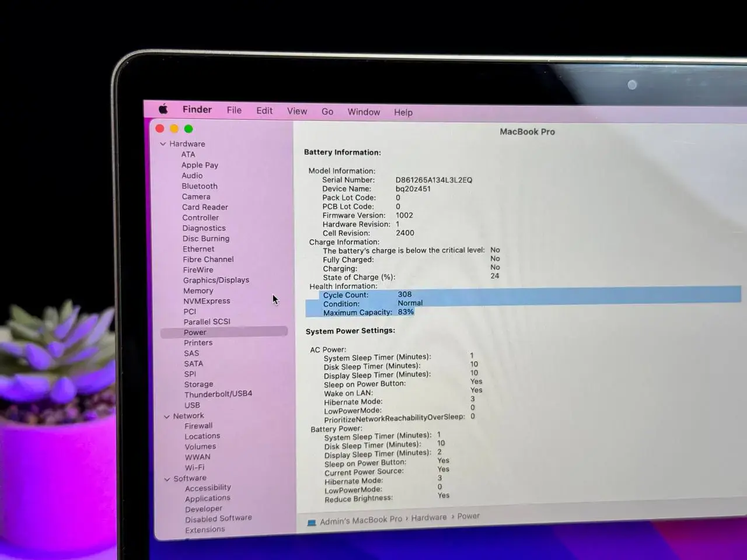Click the System Power Settings heading
Screen dimensions: 747x560
pos(350,331)
